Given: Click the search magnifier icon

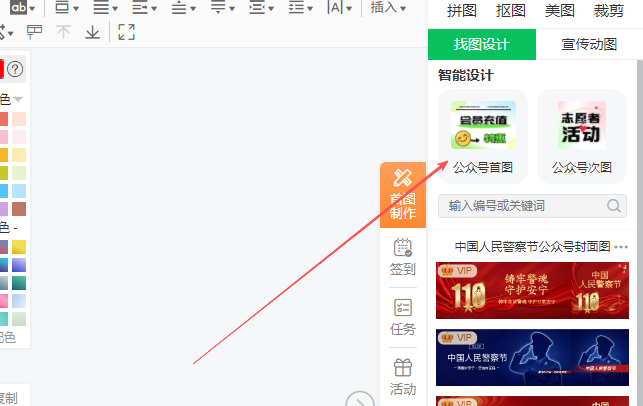Looking at the screenshot, I should click(615, 206).
